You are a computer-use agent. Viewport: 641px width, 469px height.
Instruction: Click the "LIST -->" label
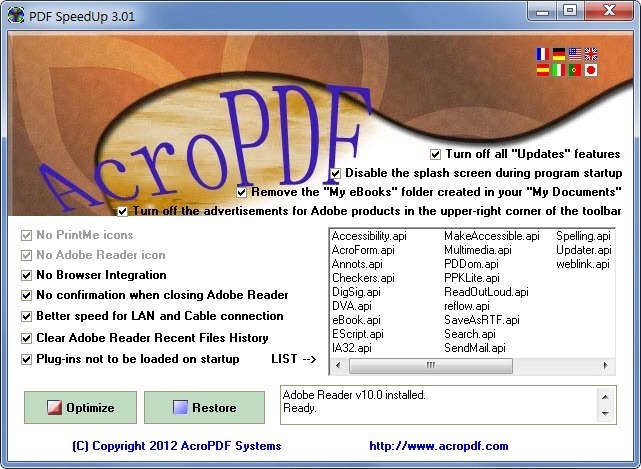coord(294,359)
